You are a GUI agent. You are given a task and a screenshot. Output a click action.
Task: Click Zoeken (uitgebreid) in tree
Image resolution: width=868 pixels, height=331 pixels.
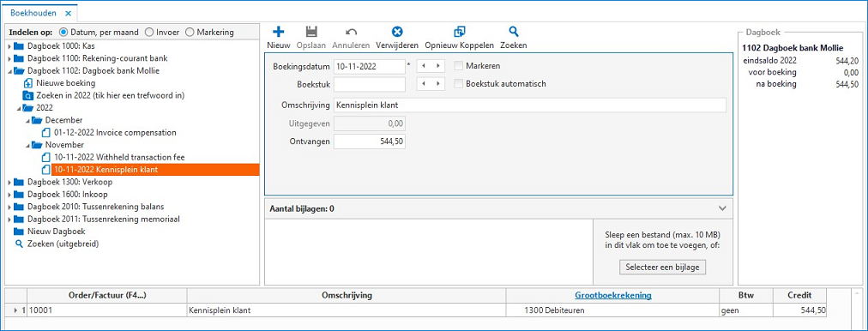[63, 244]
